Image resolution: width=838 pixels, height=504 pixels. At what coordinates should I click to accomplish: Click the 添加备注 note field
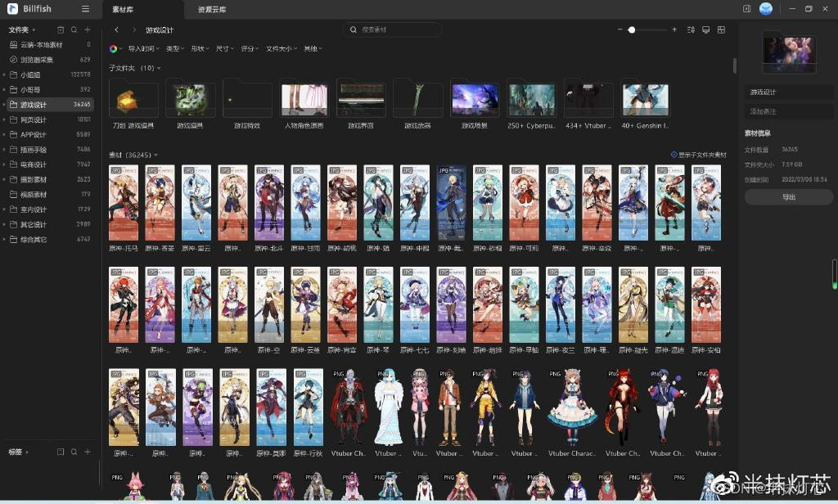pos(789,112)
